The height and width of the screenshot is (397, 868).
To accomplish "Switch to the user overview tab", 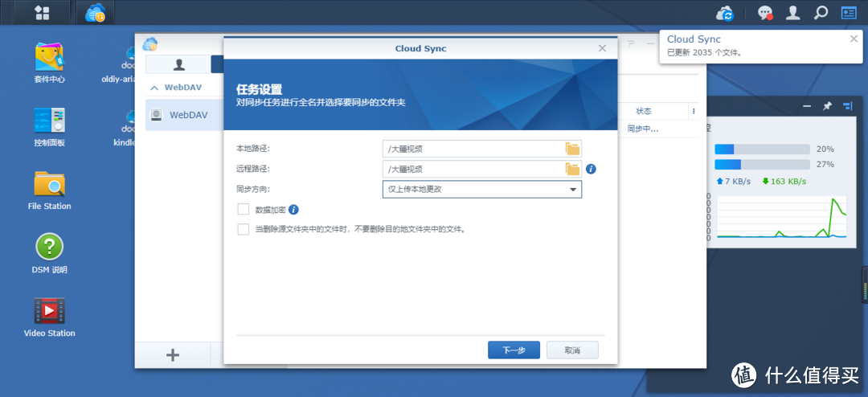I will (x=178, y=65).
